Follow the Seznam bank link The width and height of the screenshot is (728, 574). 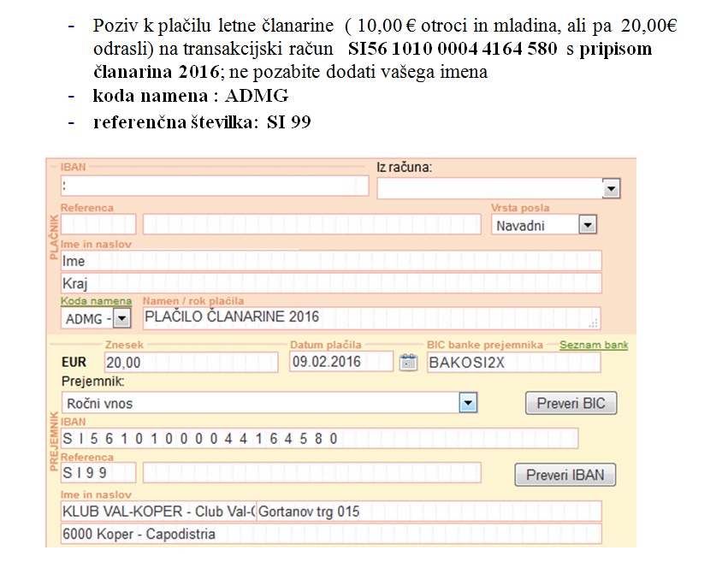(x=593, y=345)
